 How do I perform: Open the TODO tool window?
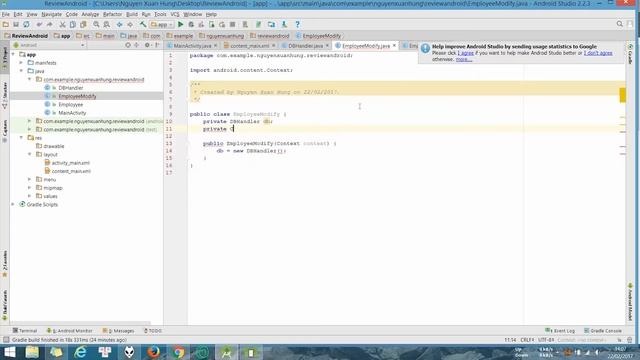pyautogui.click(x=153, y=331)
